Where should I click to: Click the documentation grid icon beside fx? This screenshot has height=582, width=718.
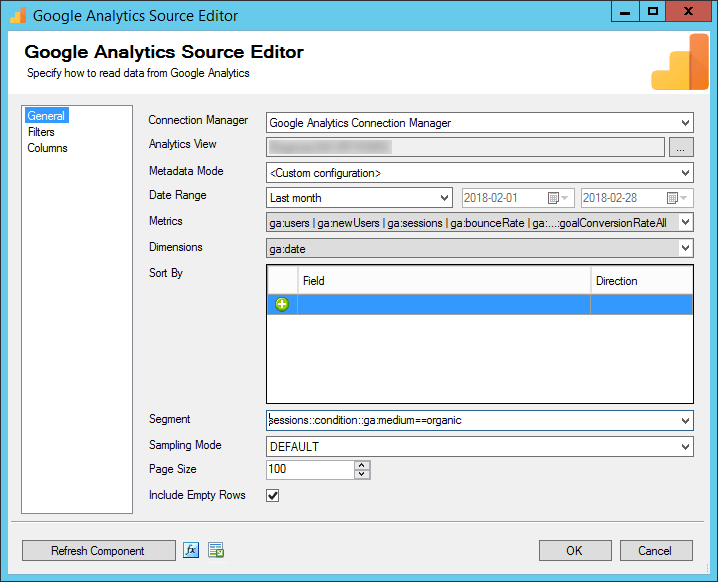[216, 549]
